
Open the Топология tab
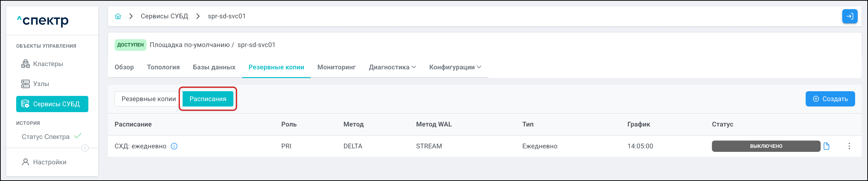pos(163,67)
